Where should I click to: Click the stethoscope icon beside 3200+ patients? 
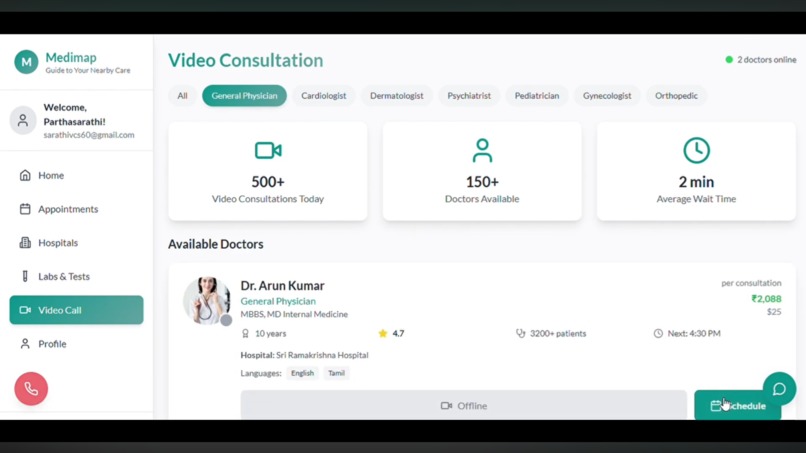(x=520, y=333)
